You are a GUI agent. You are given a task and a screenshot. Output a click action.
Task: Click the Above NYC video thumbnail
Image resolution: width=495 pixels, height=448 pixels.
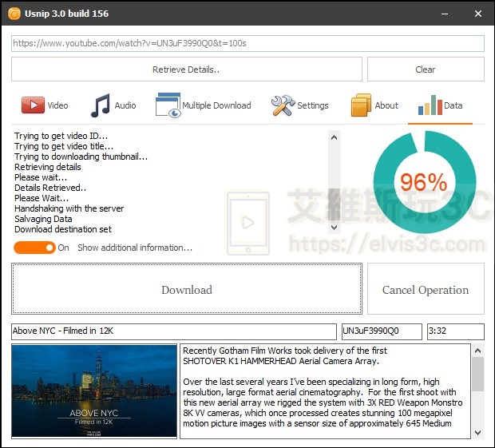coord(94,391)
